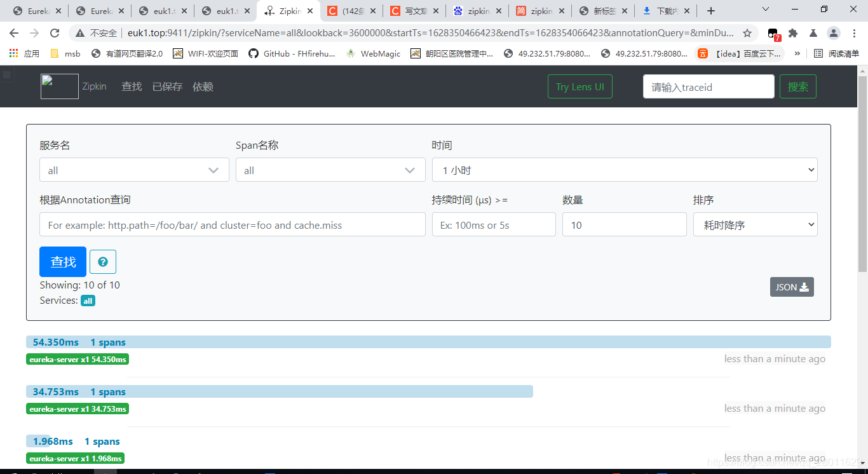The height and width of the screenshot is (474, 868).
Task: Click the page vertical scrollbar
Action: [862, 175]
